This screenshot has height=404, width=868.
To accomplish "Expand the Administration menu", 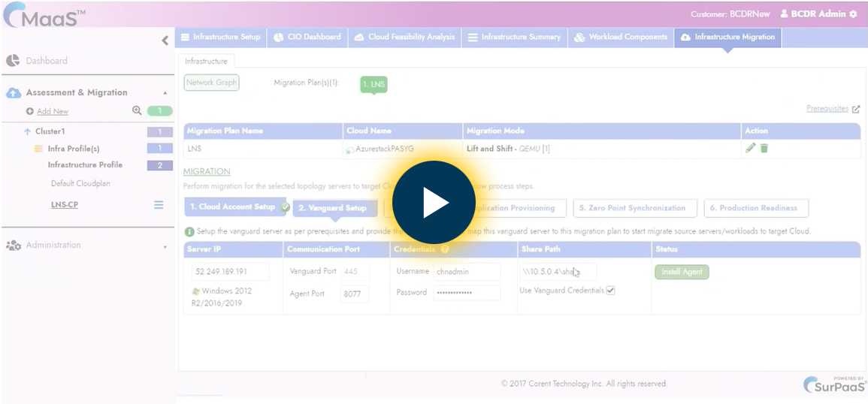I will tap(165, 246).
